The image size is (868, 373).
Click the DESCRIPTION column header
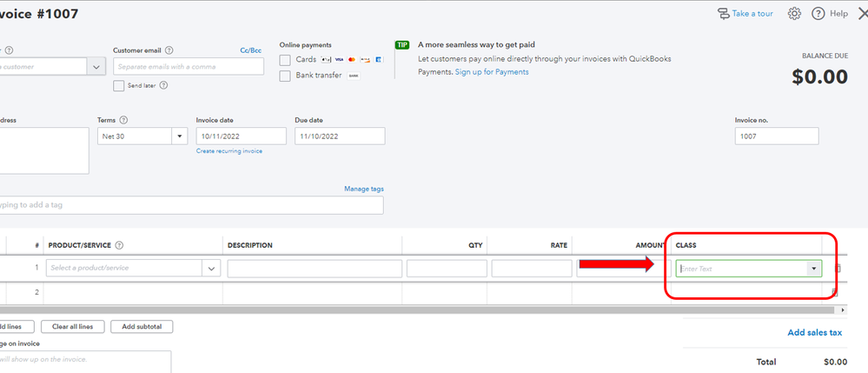pyautogui.click(x=249, y=245)
